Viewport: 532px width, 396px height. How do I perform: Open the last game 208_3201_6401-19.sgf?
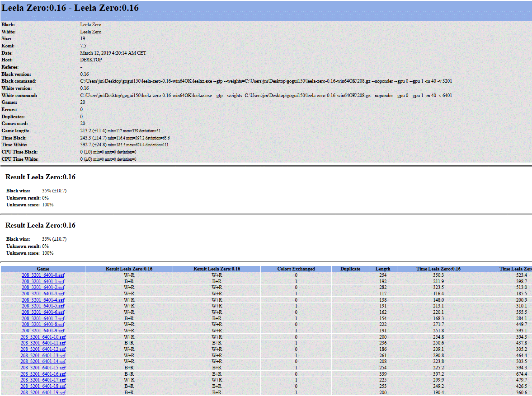tap(43, 393)
